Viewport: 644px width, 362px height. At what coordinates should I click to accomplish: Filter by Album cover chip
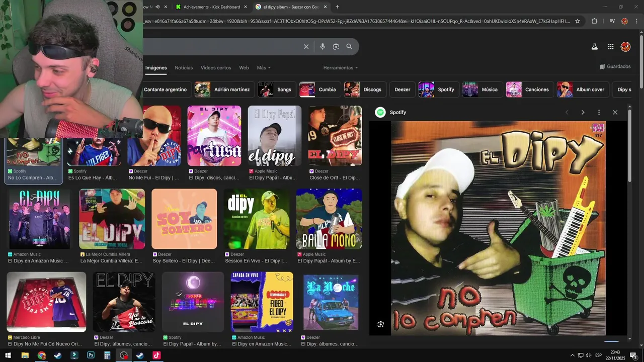click(x=583, y=89)
